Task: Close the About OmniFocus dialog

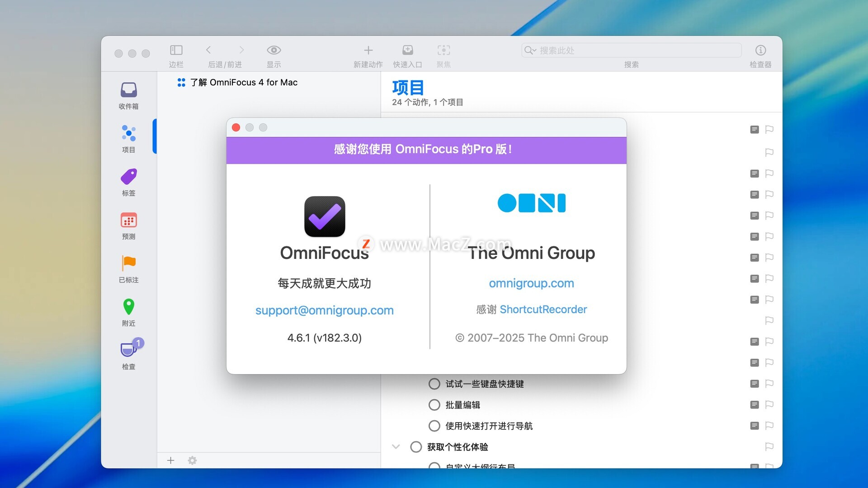Action: point(236,127)
